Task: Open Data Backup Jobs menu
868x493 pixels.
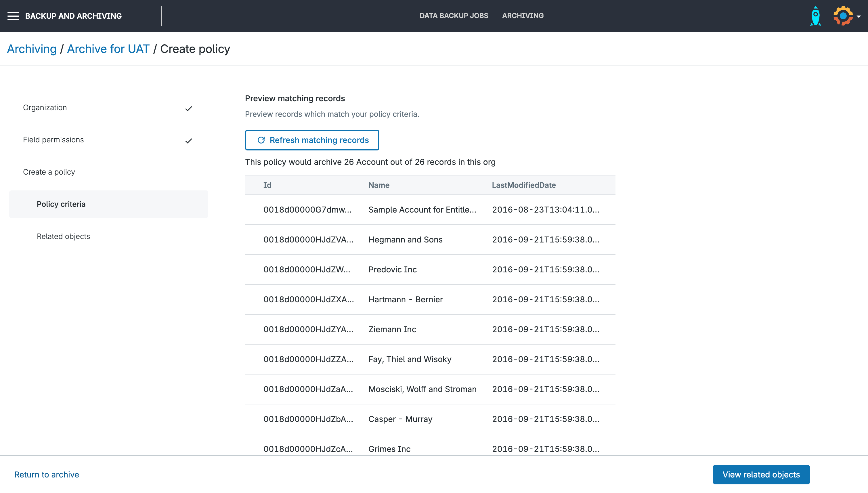Action: click(454, 16)
